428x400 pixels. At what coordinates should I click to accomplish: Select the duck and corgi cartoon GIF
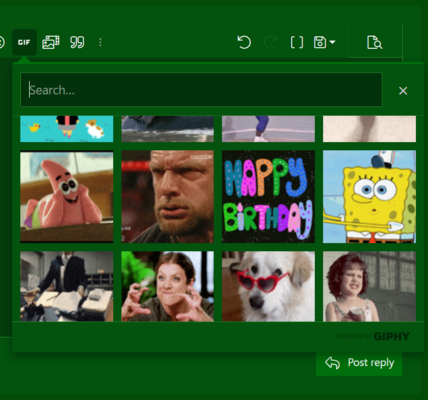(67, 129)
